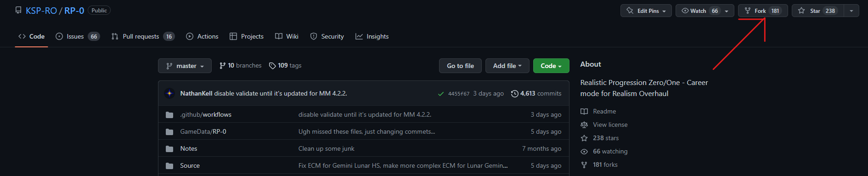Viewport: 868px width, 176px height.
Task: Click '3 days ago' in the .github/workflows row
Action: click(x=546, y=114)
